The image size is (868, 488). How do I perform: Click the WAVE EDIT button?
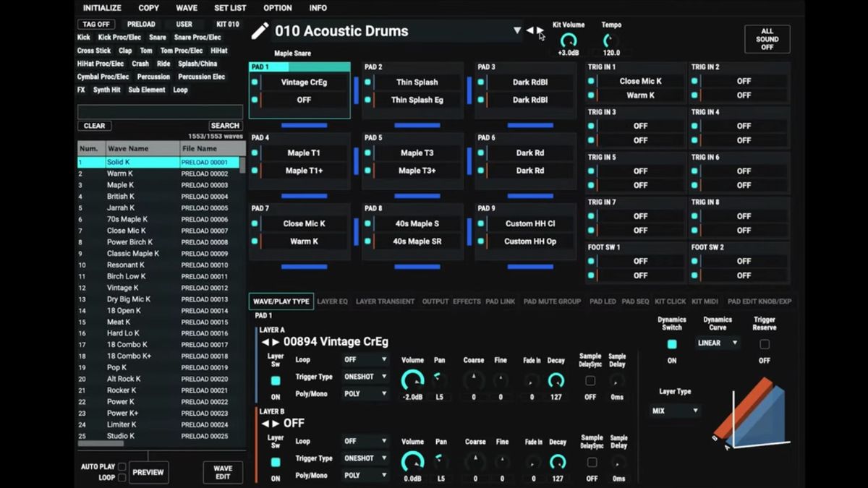pyautogui.click(x=222, y=471)
